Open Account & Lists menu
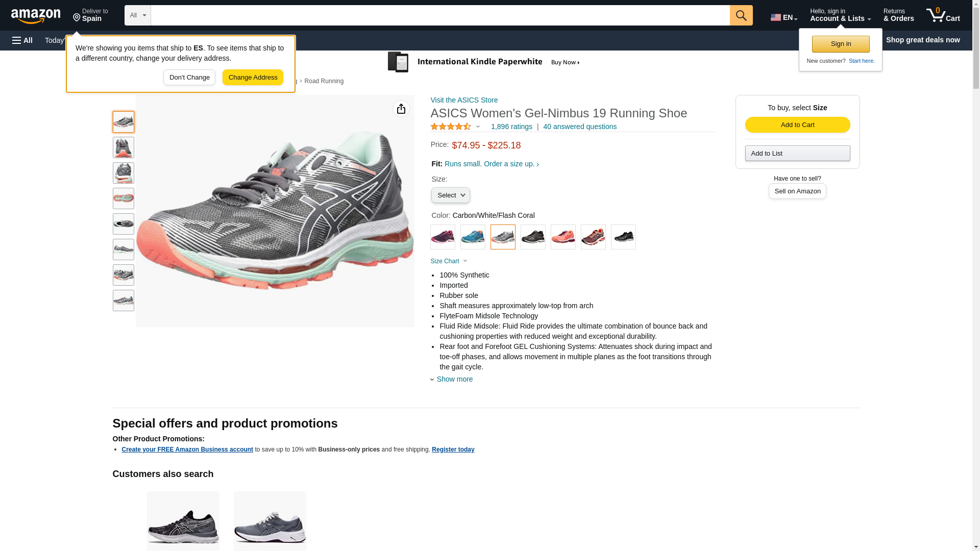The image size is (980, 551). 840,15
